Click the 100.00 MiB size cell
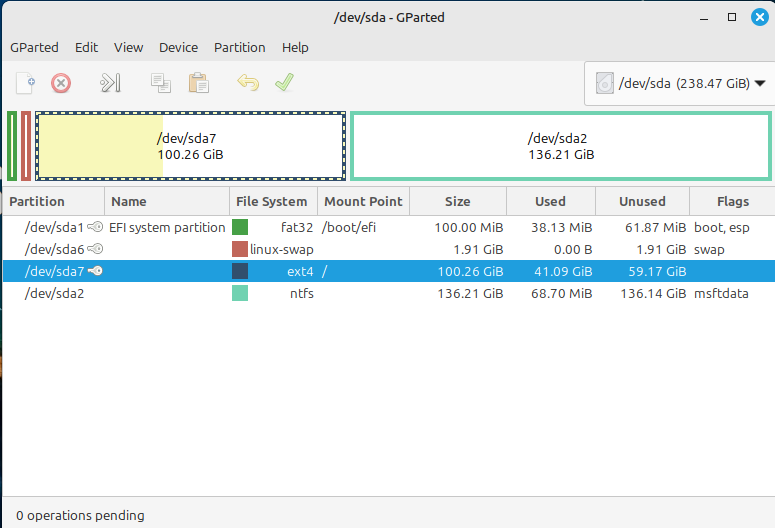Screen dimensions: 775x528 pos(469,227)
